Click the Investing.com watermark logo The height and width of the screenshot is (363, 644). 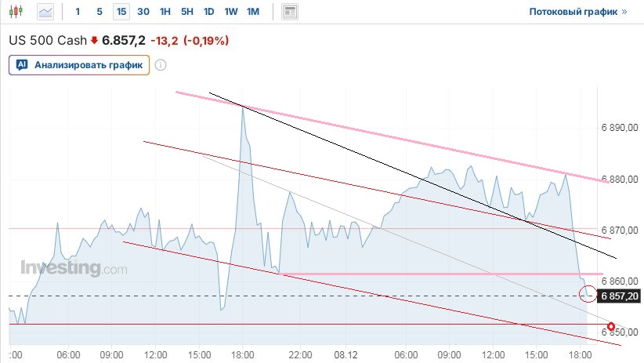(73, 268)
